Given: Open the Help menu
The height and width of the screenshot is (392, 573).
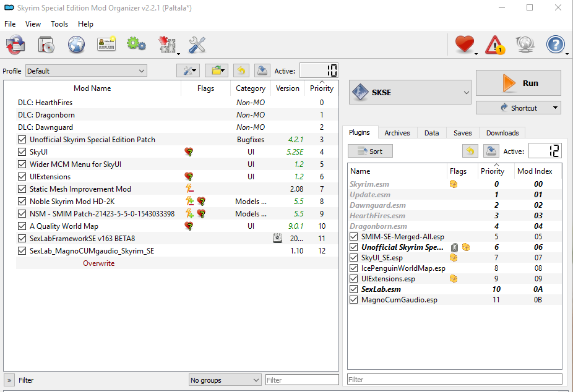Looking at the screenshot, I should [85, 24].
